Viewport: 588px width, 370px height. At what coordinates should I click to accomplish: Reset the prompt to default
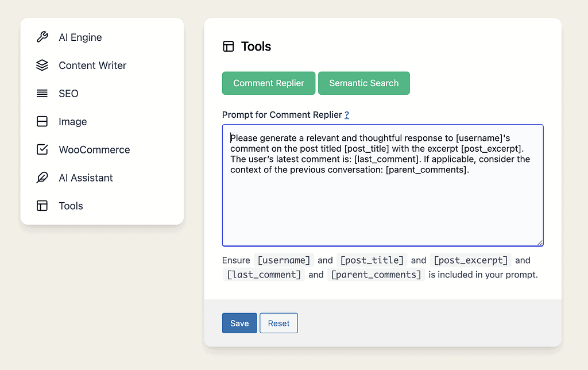pyautogui.click(x=278, y=323)
